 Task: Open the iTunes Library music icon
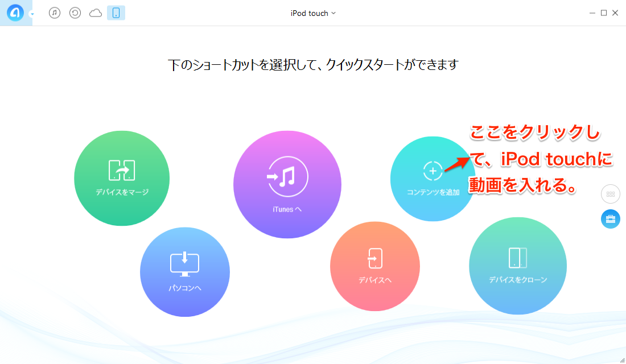(x=55, y=13)
